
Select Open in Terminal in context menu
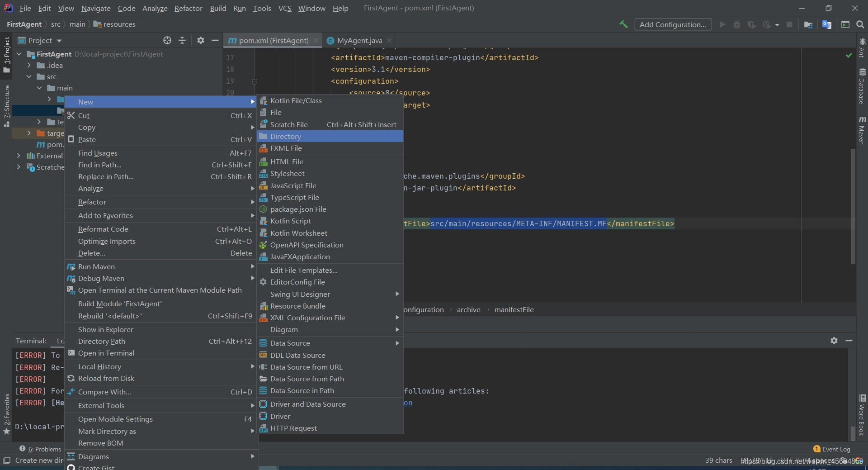[161, 353]
